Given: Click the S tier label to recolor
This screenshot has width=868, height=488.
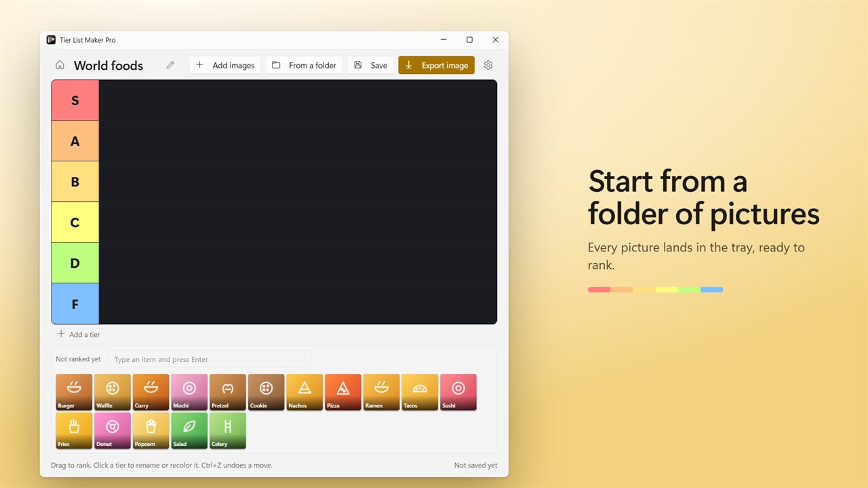Looking at the screenshot, I should (75, 100).
